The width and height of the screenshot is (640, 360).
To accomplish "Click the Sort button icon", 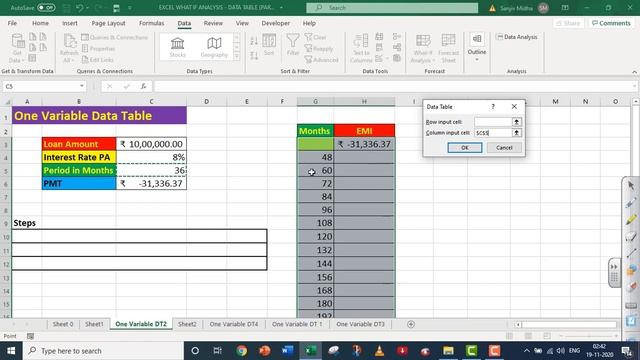I will click(269, 45).
